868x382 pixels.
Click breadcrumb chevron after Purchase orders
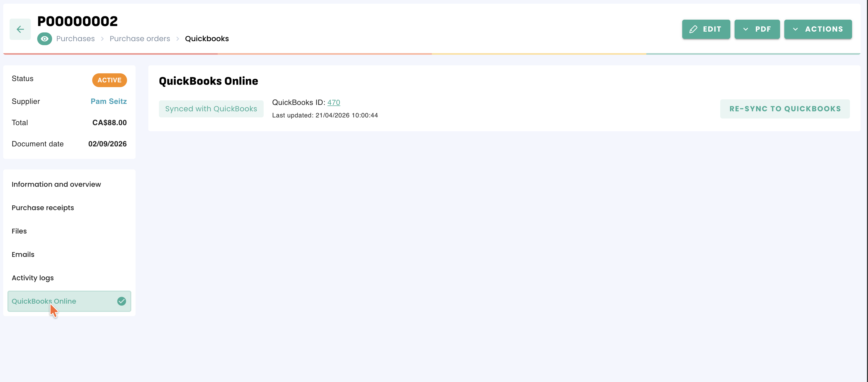tap(178, 39)
